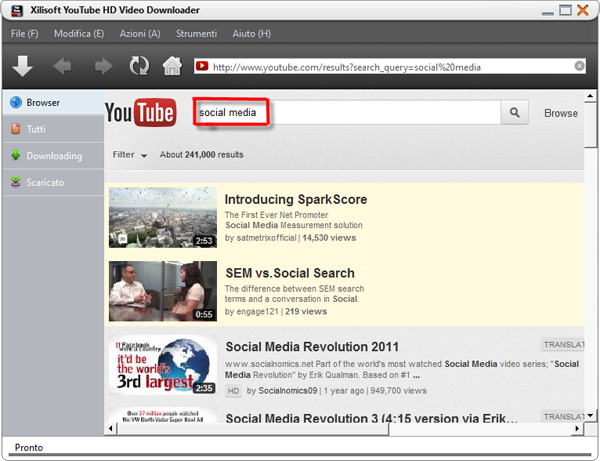Screen dimensions: 600x461
Task: Open the home page icon
Action: pyautogui.click(x=173, y=66)
